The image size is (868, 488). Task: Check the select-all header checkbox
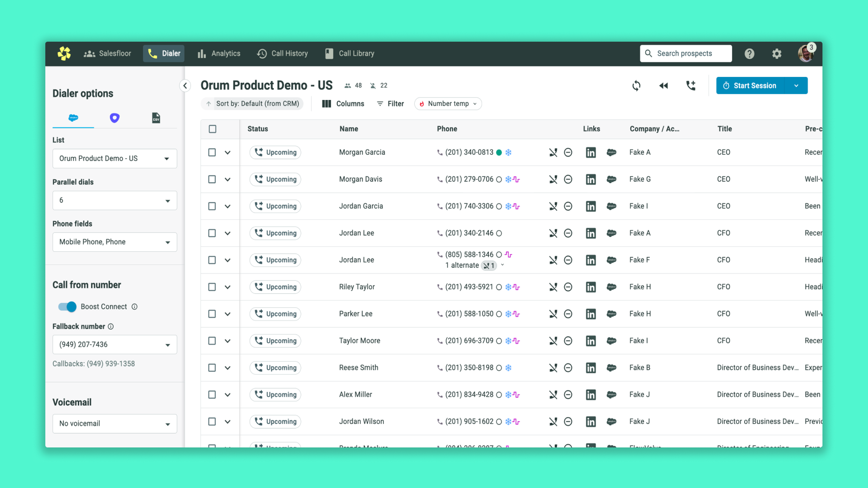click(212, 129)
